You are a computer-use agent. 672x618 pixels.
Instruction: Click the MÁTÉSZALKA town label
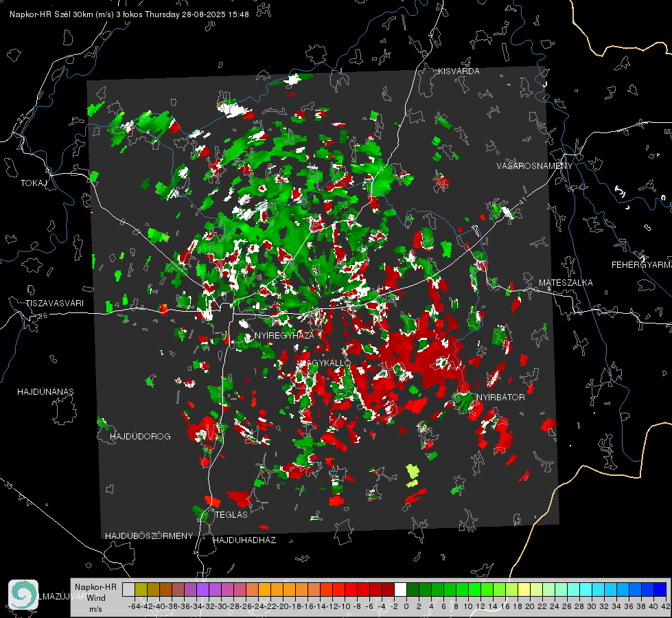point(566,283)
